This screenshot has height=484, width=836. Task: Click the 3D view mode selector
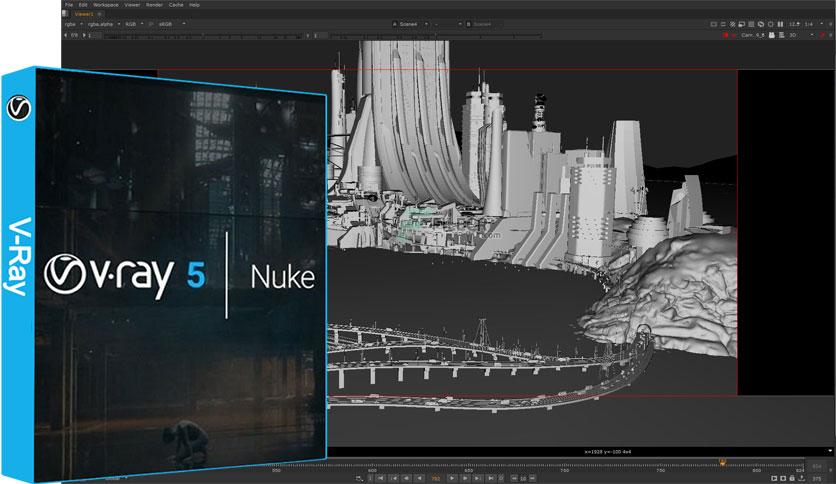793,35
